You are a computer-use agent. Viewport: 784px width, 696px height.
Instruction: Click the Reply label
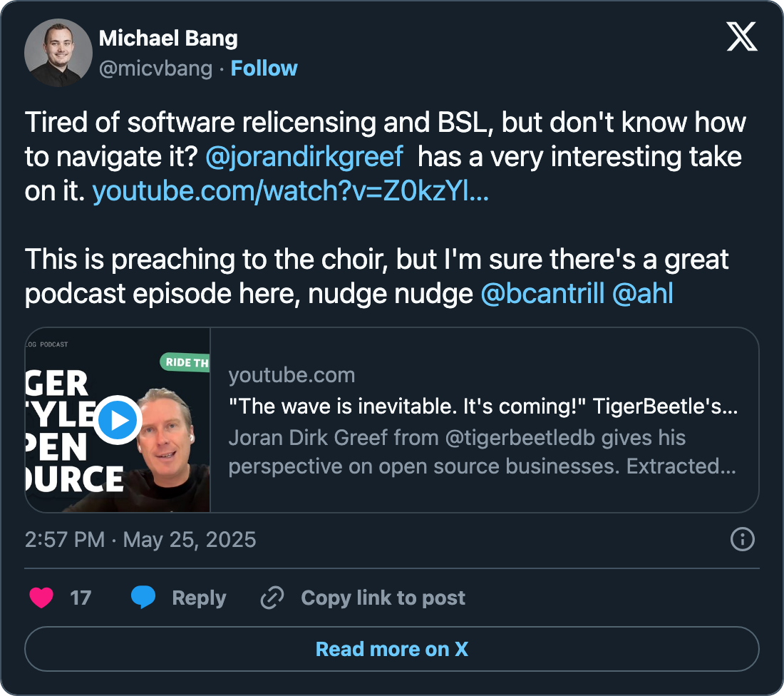[x=199, y=598]
